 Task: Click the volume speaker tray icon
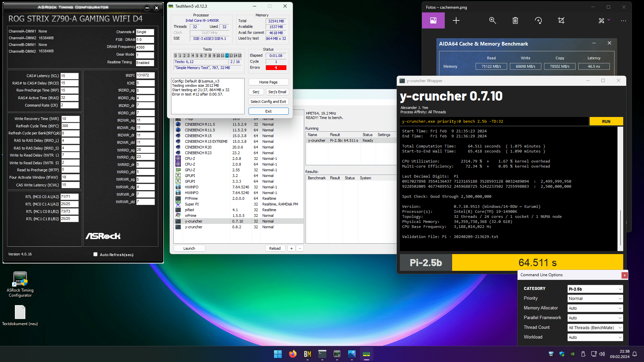click(602, 354)
